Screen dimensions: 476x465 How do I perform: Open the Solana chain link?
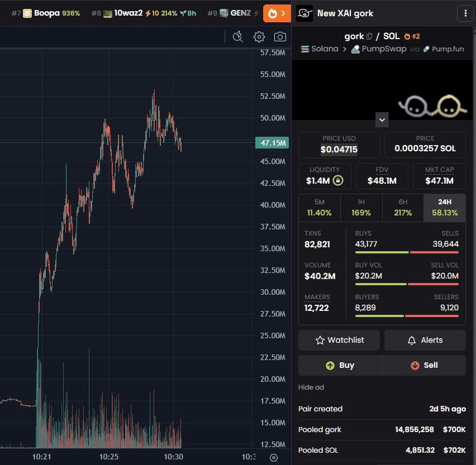point(320,49)
